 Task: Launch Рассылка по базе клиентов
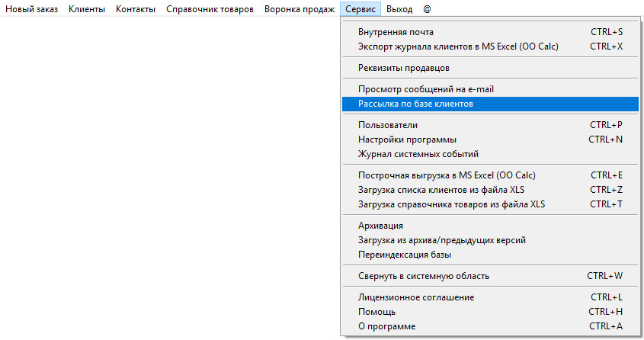point(415,104)
